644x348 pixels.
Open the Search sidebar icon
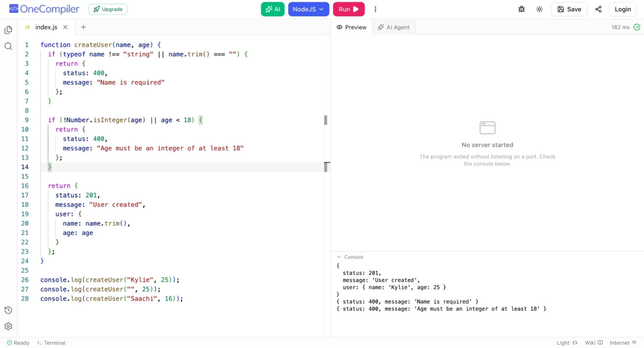point(8,46)
